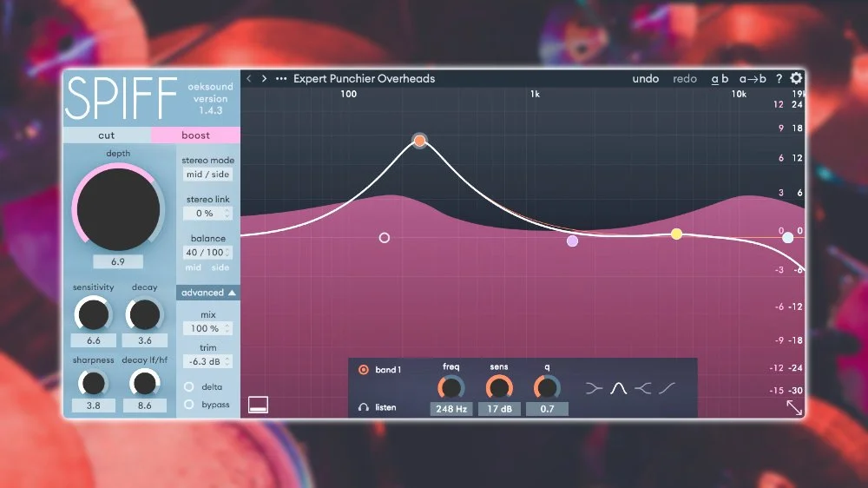Click stereo link 0 % stepper
Viewport: 868px width, 488px height.
[207, 214]
